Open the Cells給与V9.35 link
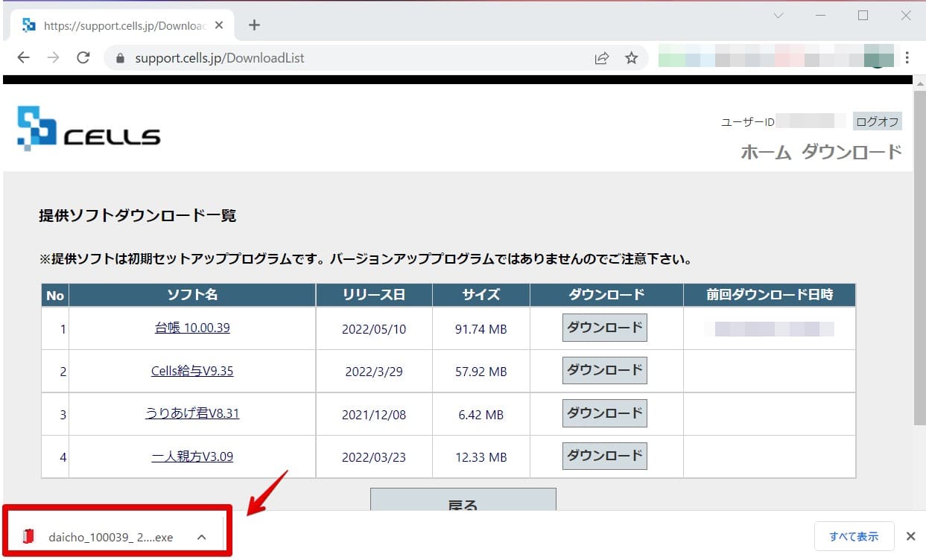The height and width of the screenshot is (560, 926). pyautogui.click(x=192, y=370)
